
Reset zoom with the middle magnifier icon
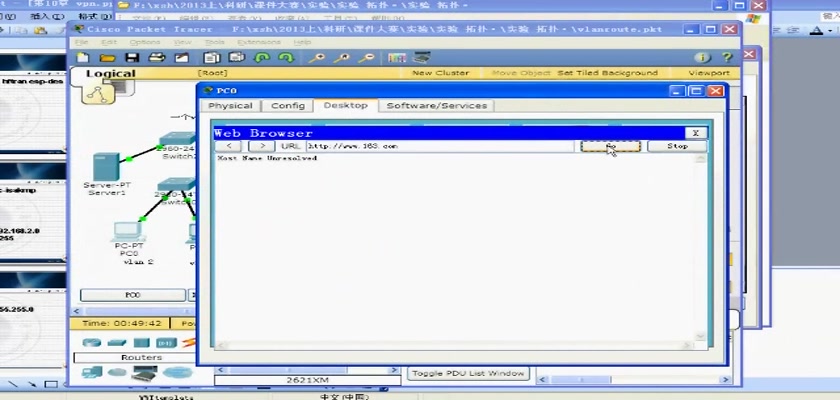[341, 58]
